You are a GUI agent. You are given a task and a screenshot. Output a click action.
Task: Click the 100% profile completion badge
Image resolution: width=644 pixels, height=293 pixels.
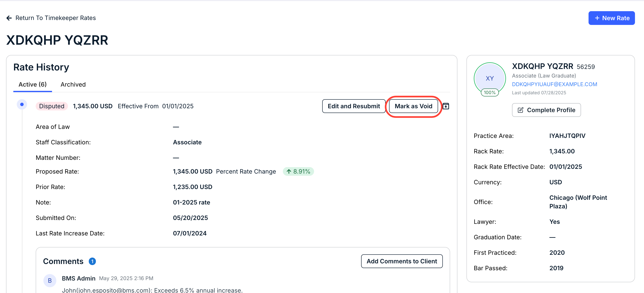coord(489,92)
